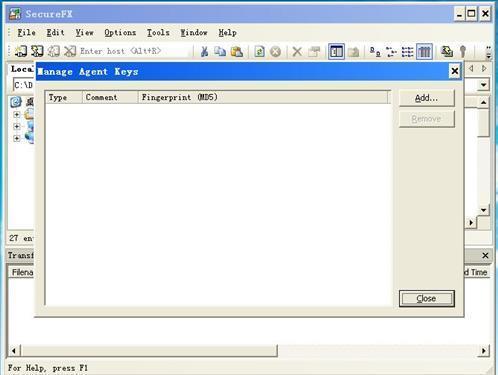
Task: Switch to list view icon
Action: coord(407,52)
